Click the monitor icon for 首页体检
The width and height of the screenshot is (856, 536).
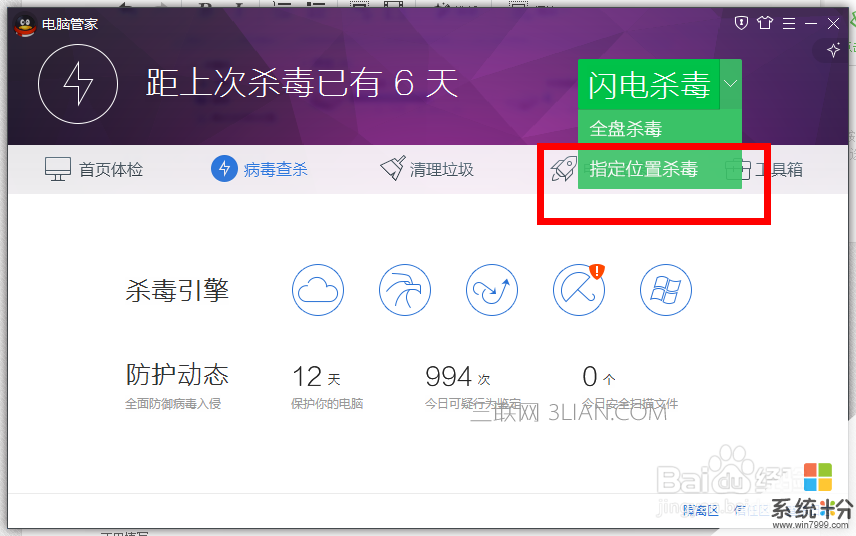[x=58, y=169]
